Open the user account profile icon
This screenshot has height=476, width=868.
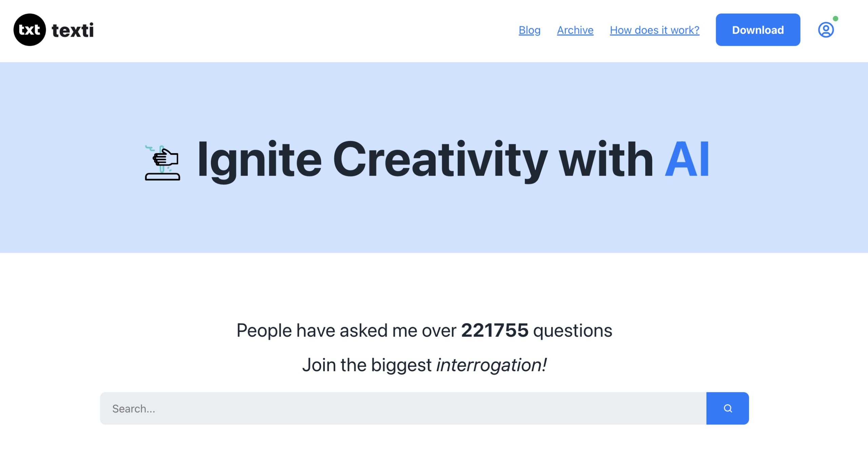coord(826,30)
